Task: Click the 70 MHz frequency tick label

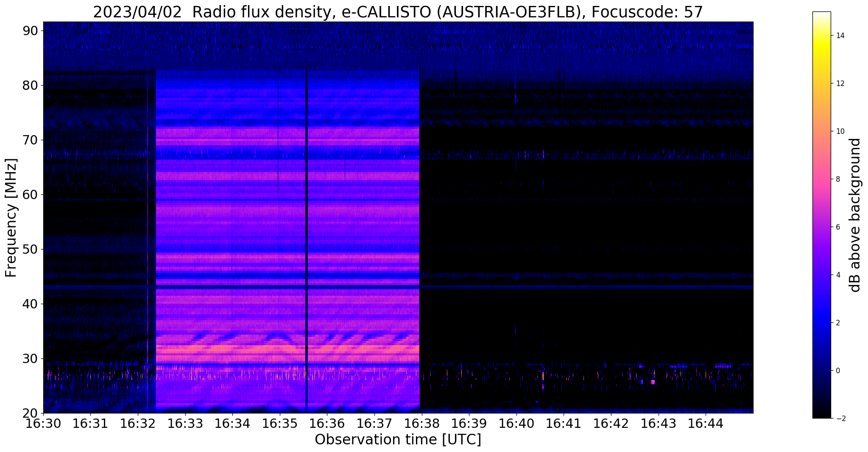Action: (31, 140)
